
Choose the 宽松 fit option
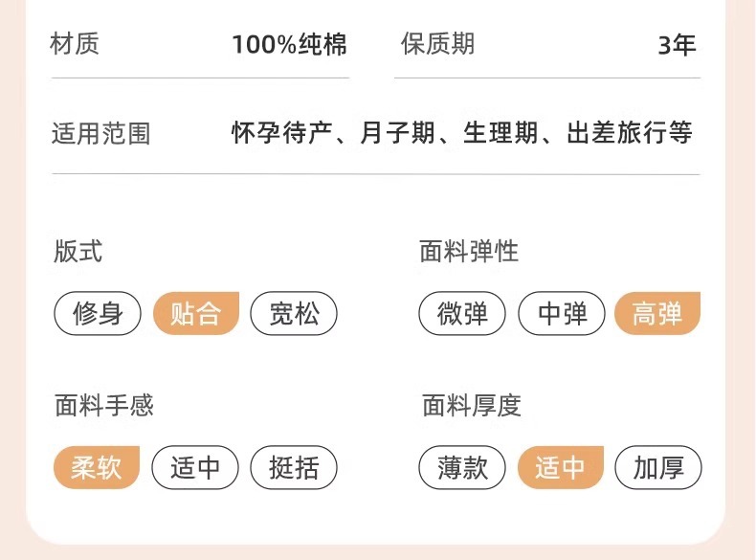point(294,314)
